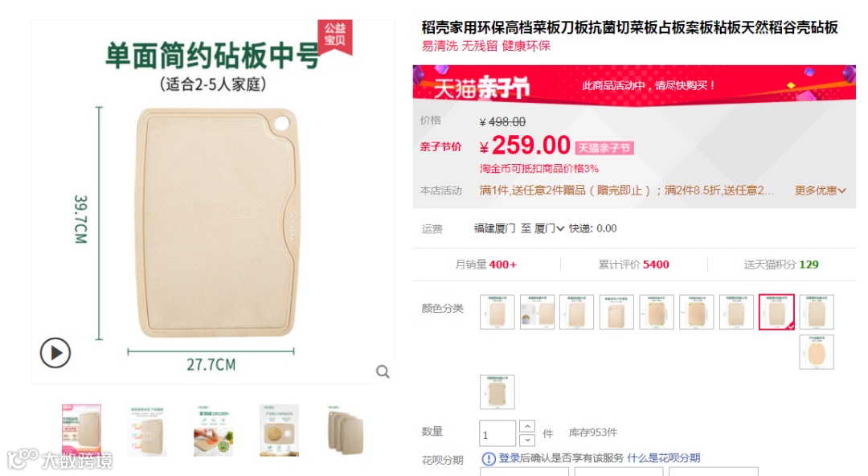Click the 天猫亲子节 price tag badge

pos(604,148)
